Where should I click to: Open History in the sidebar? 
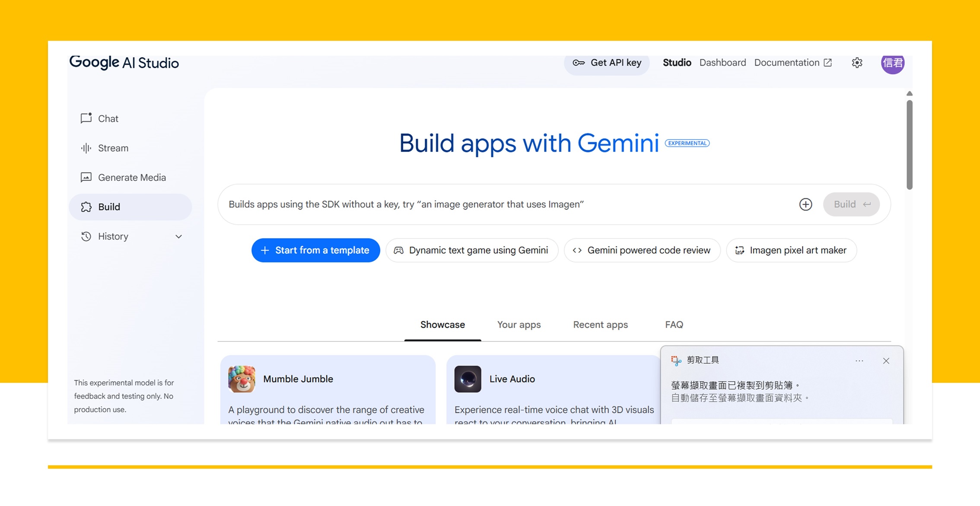point(130,236)
